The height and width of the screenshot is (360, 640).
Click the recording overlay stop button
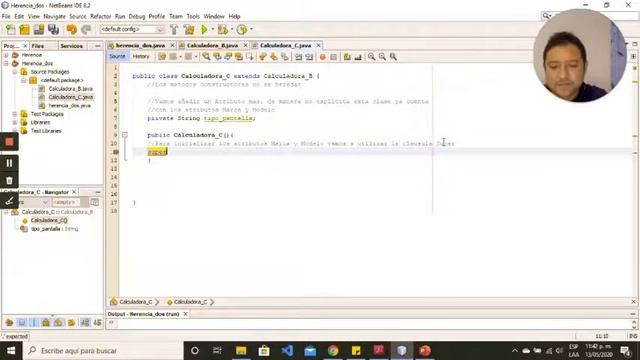[9, 142]
